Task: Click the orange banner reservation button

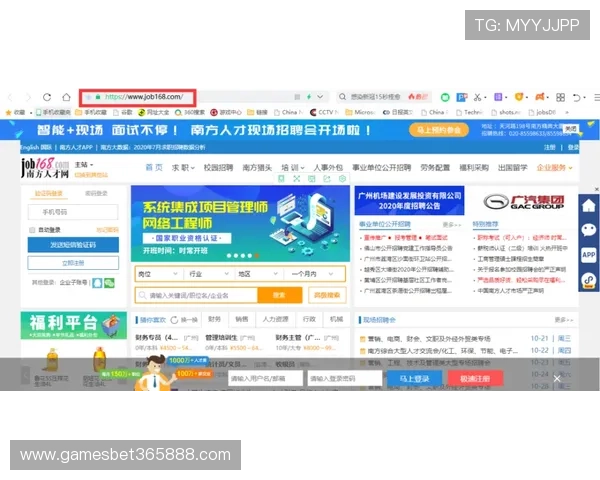Action: (439, 130)
